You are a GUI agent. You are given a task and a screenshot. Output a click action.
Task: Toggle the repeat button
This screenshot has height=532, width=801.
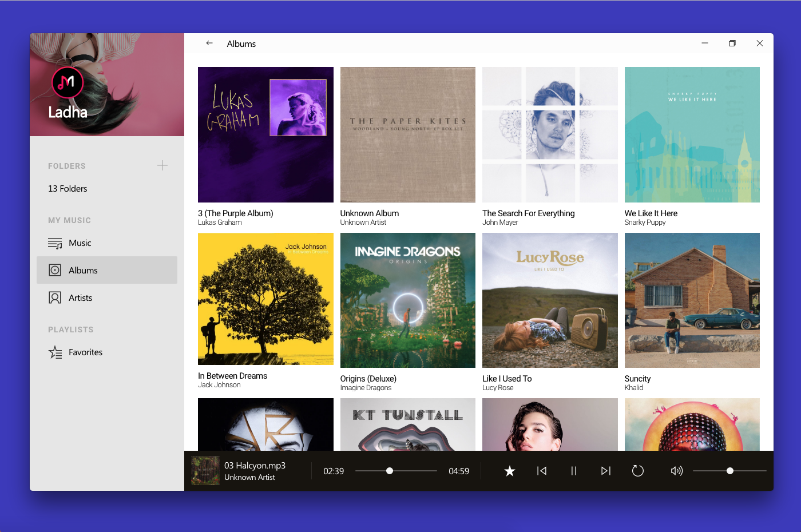(638, 471)
